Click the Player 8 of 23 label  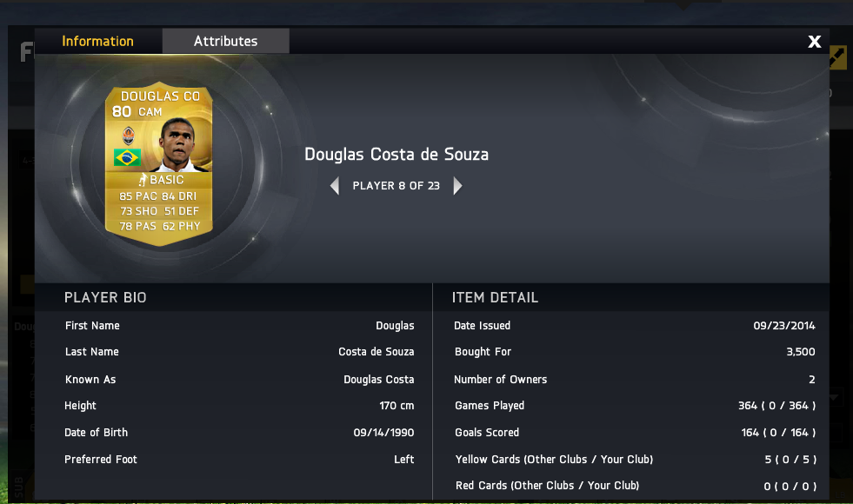click(396, 186)
